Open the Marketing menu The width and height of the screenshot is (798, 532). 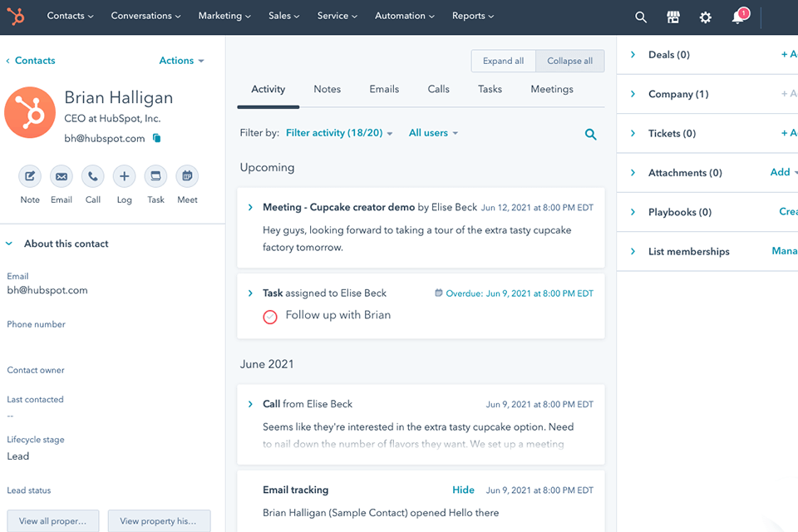pyautogui.click(x=224, y=16)
